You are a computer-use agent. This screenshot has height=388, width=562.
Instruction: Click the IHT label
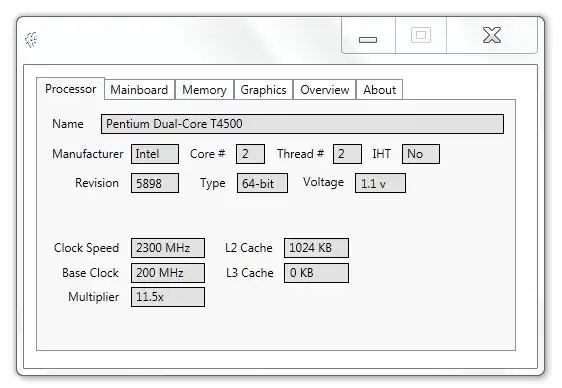(x=381, y=154)
